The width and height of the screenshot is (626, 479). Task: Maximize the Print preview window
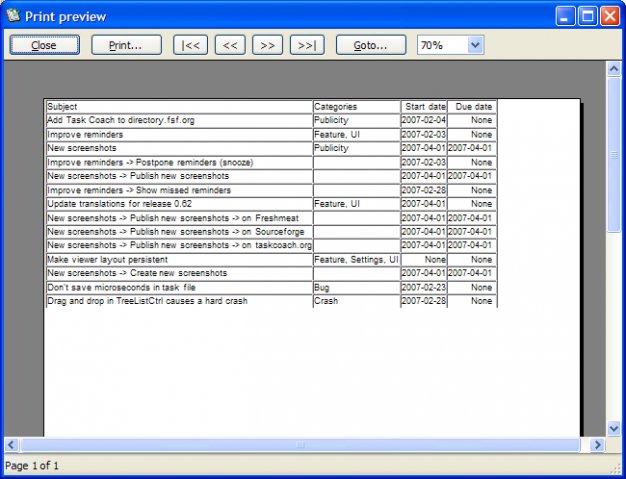click(x=588, y=16)
